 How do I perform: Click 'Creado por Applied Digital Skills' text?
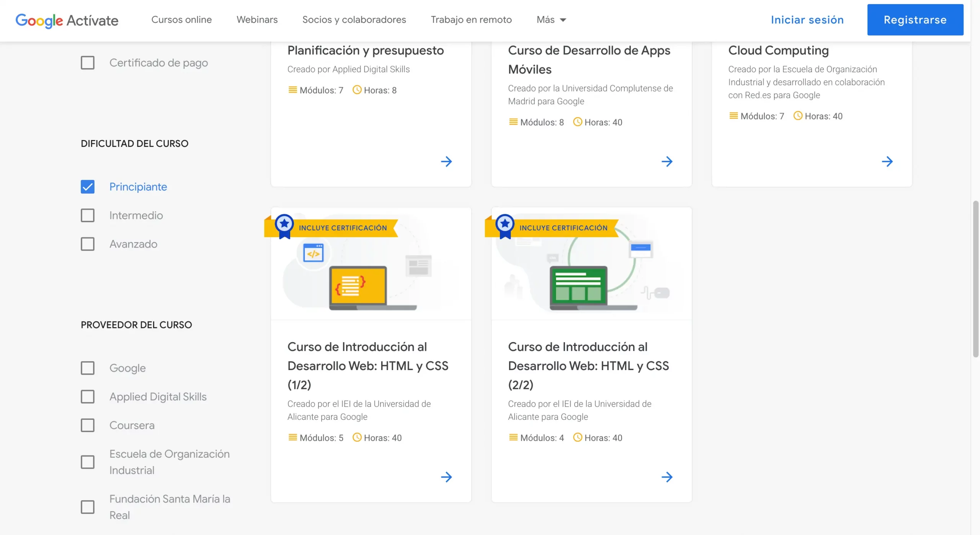pos(348,69)
